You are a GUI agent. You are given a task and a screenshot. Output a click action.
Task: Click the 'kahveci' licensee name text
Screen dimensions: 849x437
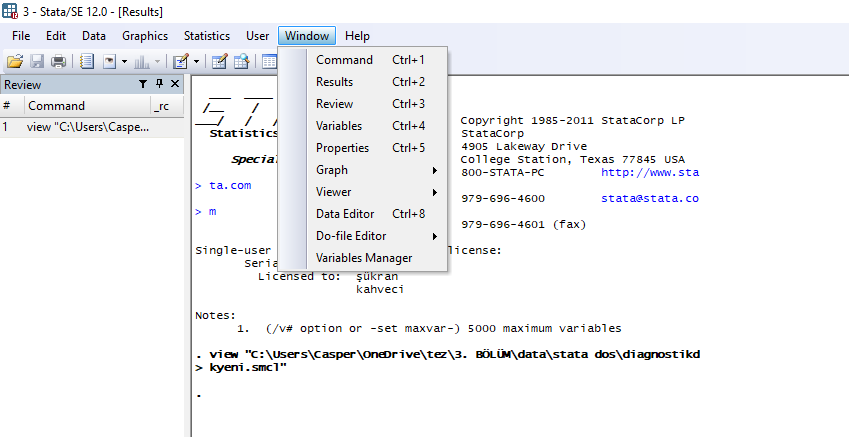coord(380,290)
